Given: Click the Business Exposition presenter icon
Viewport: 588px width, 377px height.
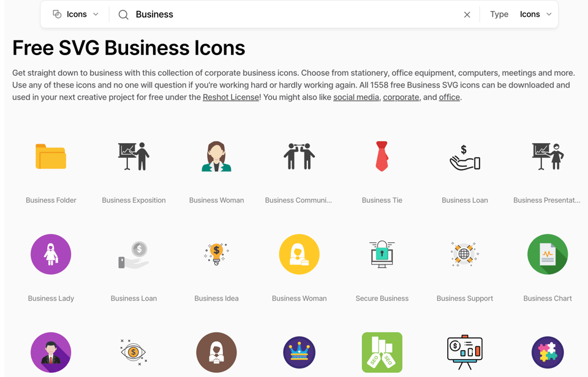Looking at the screenshot, I should point(134,157).
